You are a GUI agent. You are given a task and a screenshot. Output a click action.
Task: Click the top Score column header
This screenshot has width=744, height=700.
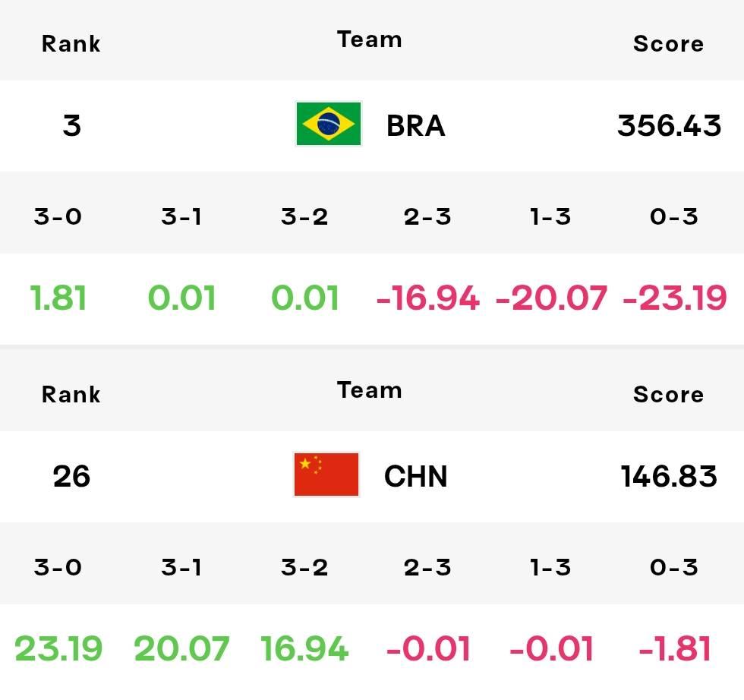(669, 44)
